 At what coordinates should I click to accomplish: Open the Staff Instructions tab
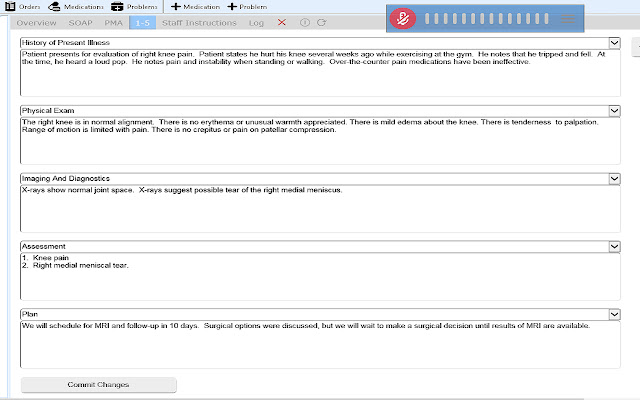(x=199, y=23)
